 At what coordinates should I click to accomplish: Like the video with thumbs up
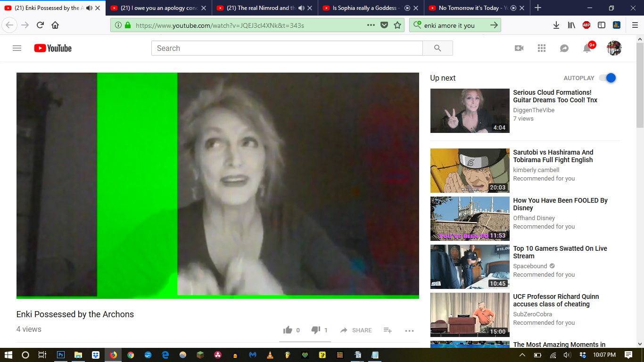click(x=288, y=330)
